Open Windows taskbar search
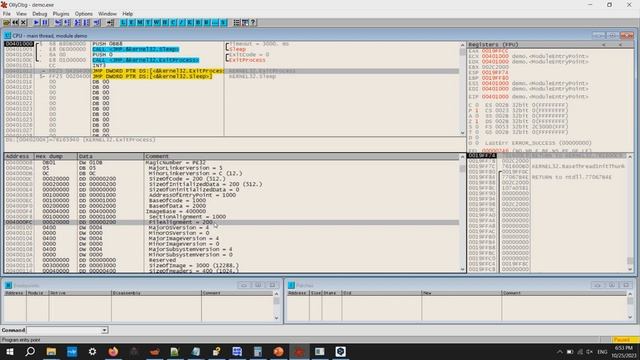This screenshot has width=640, height=360. coord(30,351)
